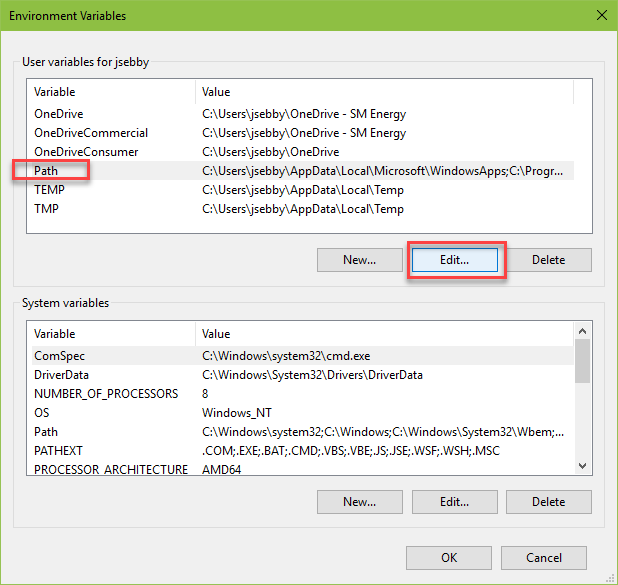Select the TMP user variable row
Viewport: 618px width, 585px height.
coord(303,209)
